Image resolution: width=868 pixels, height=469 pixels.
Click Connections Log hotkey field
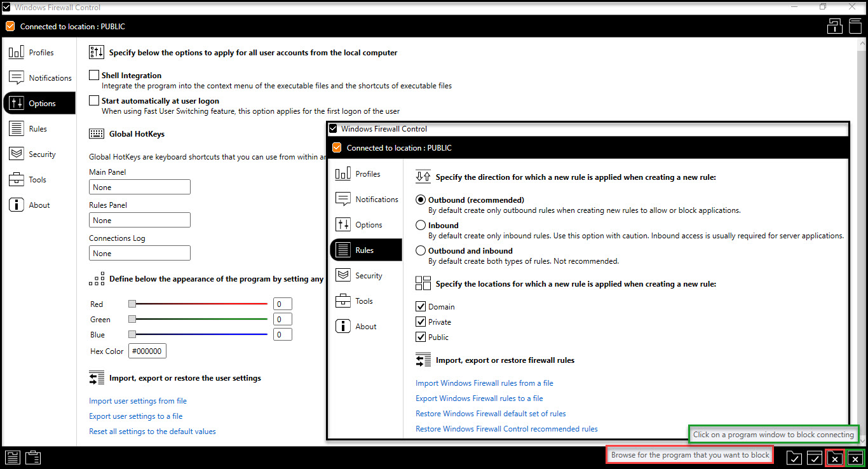point(140,253)
